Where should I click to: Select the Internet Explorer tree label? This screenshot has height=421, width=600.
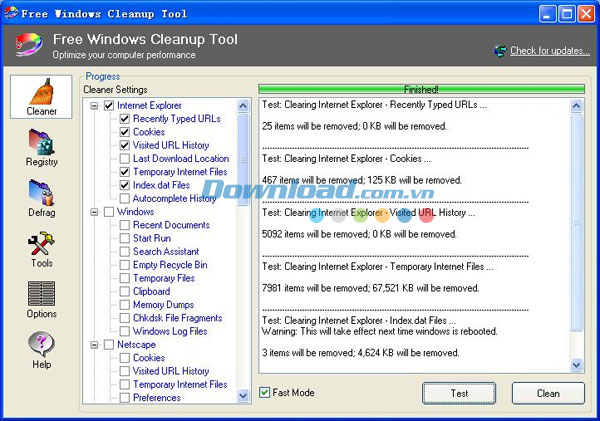[x=149, y=106]
